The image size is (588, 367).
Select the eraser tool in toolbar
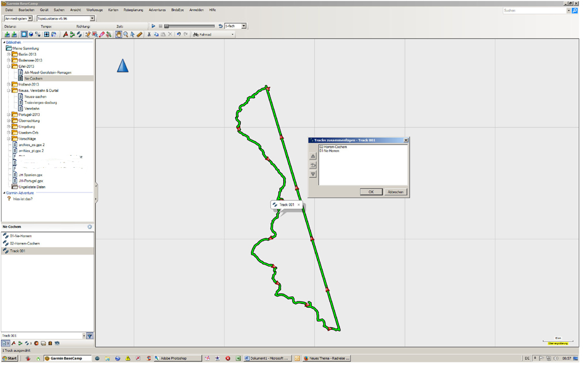point(102,34)
